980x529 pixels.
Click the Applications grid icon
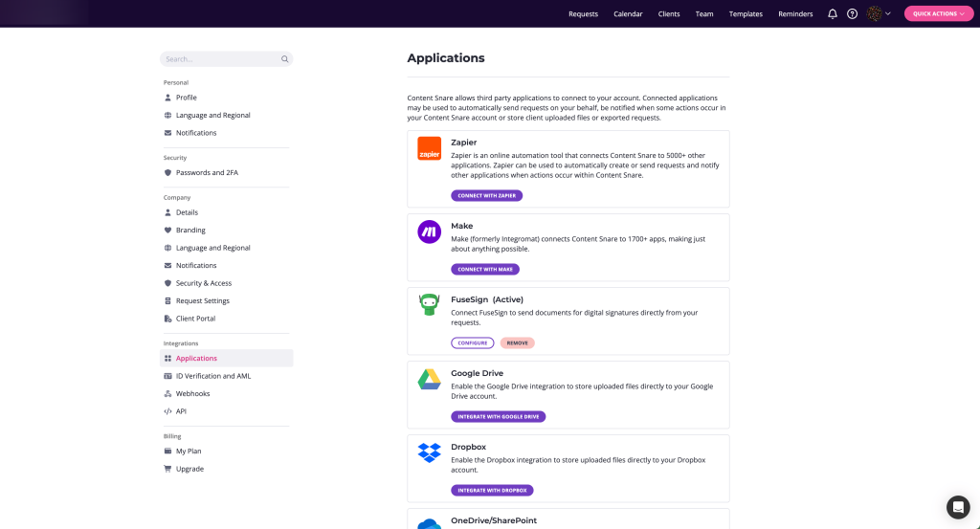[x=167, y=359]
